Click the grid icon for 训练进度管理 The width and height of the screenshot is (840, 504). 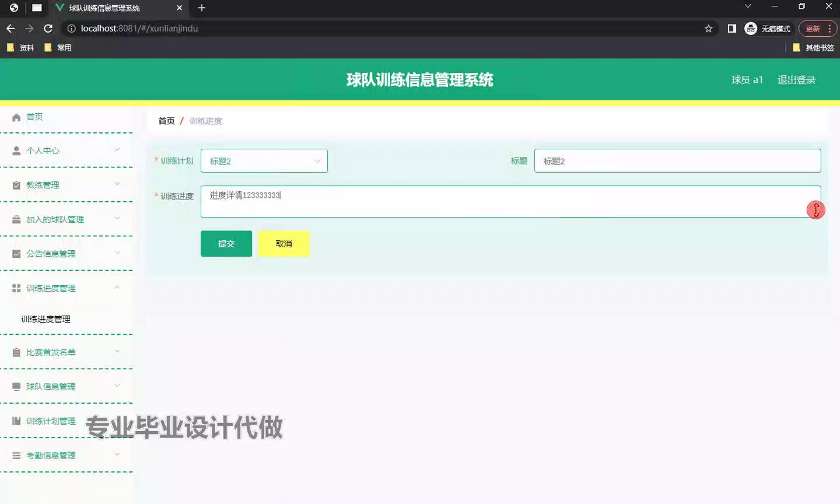[x=16, y=288]
